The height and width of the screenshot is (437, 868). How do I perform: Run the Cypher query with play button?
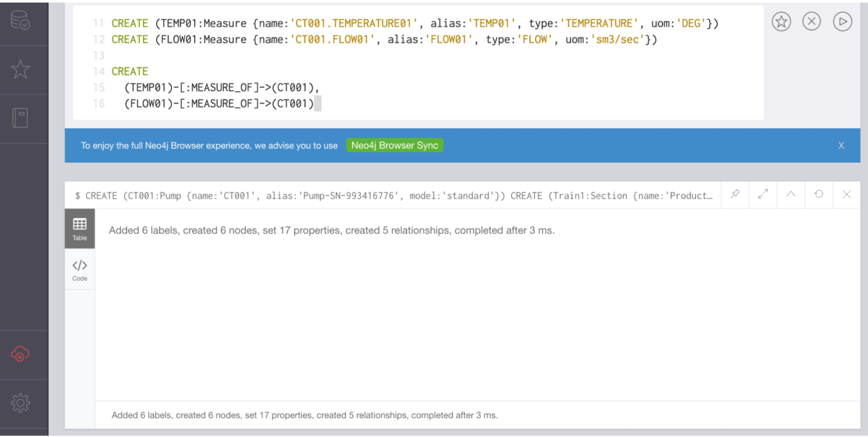[842, 22]
